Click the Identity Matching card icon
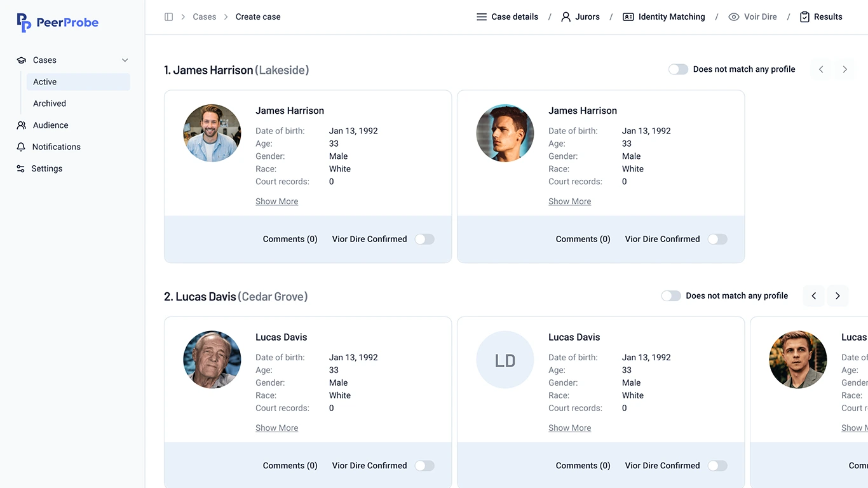 [628, 17]
